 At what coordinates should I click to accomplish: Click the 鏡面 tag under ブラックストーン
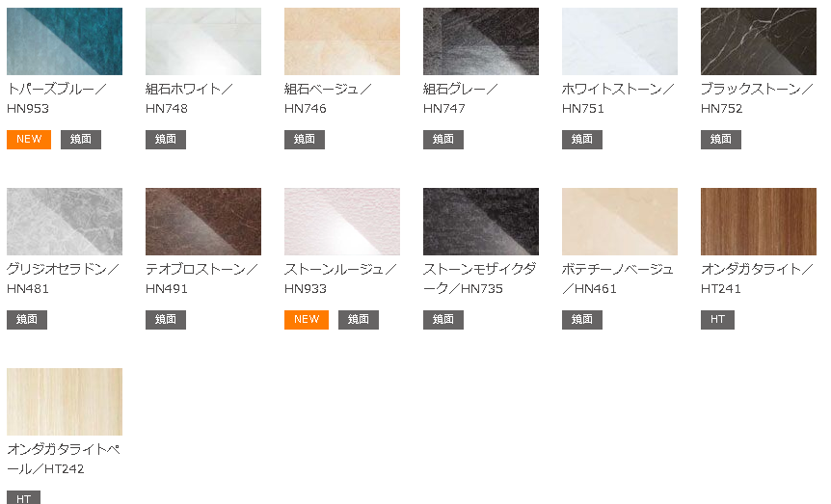tap(721, 140)
